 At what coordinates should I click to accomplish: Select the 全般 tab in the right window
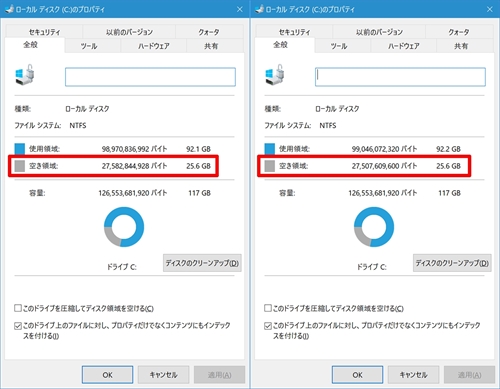pyautogui.click(x=284, y=45)
